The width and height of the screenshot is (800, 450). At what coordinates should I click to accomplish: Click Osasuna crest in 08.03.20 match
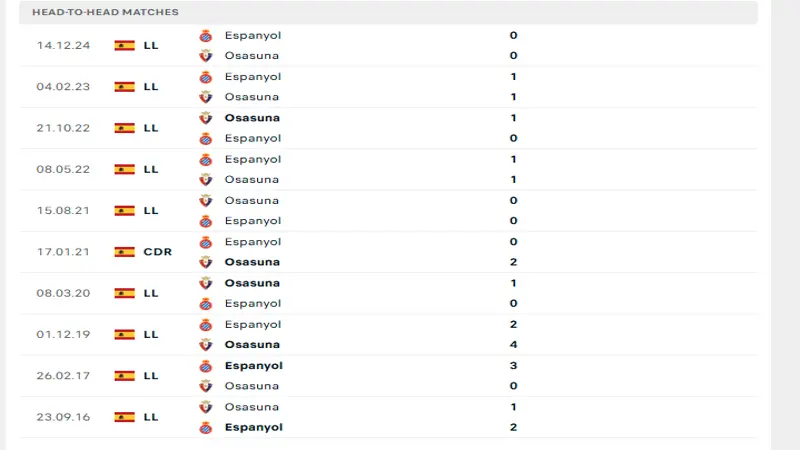206,283
